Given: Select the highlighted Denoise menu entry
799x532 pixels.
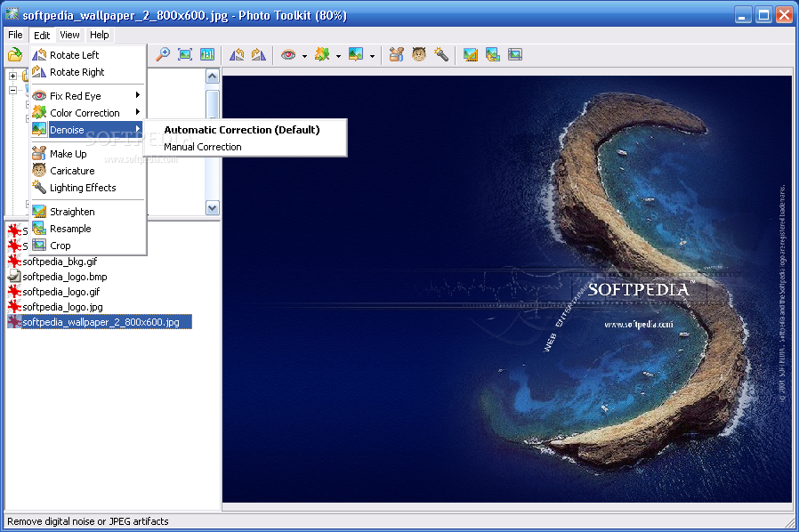Looking at the screenshot, I should [88, 129].
